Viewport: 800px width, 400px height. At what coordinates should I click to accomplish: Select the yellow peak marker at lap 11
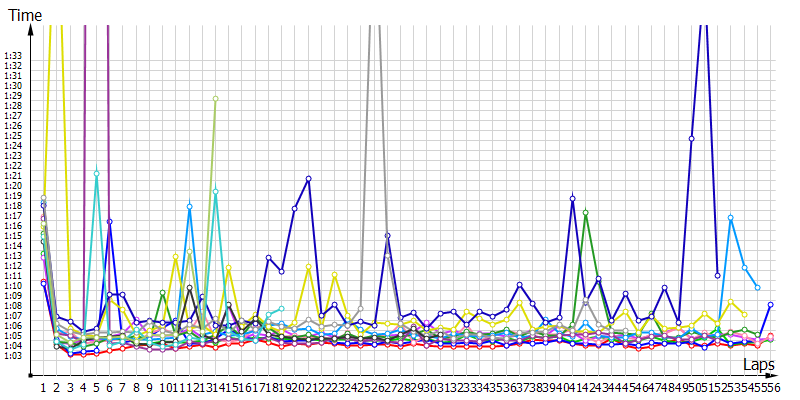click(x=176, y=257)
